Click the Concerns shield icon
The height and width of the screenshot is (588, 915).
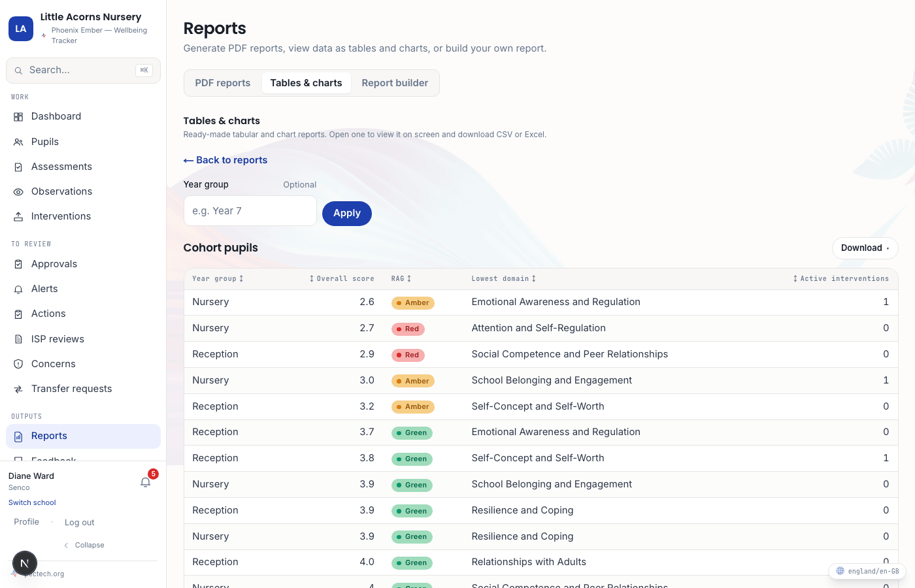(x=18, y=365)
